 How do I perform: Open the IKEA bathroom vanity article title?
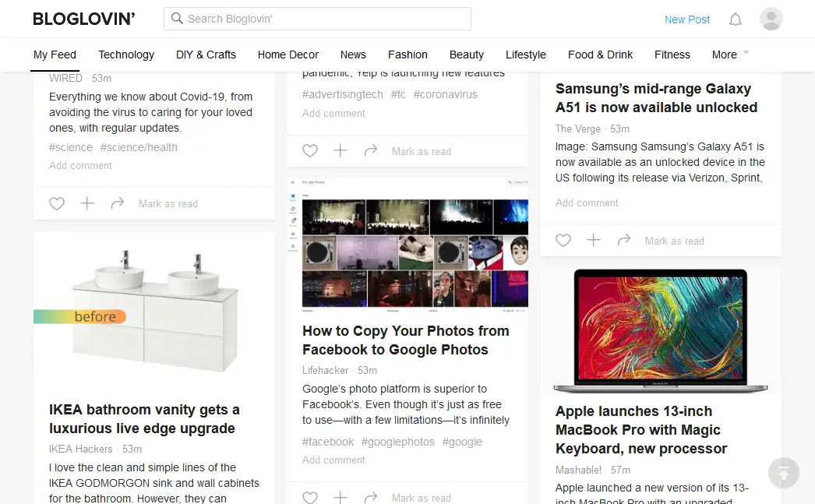tap(144, 419)
